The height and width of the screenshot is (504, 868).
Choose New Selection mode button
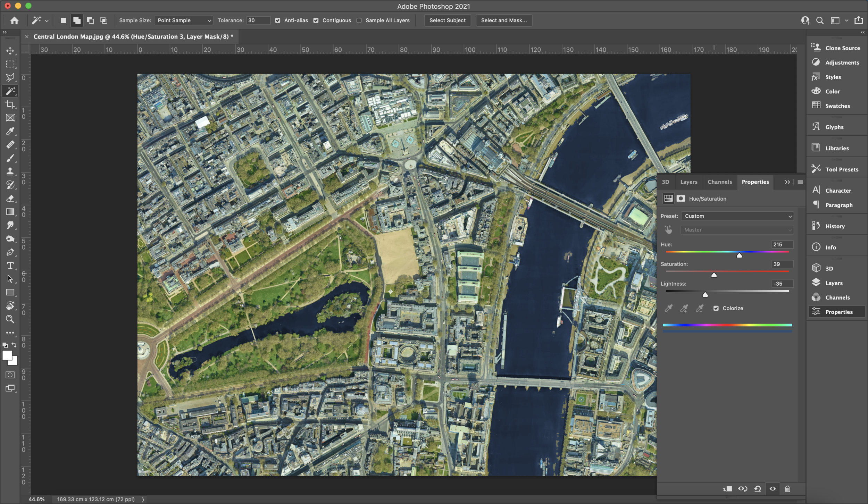pyautogui.click(x=63, y=20)
